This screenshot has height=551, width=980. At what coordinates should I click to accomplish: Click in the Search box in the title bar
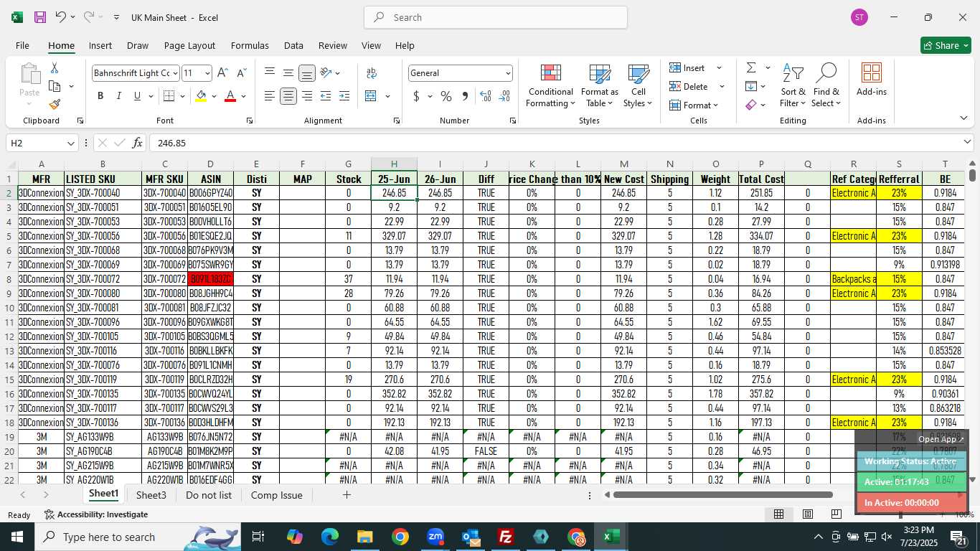(496, 17)
